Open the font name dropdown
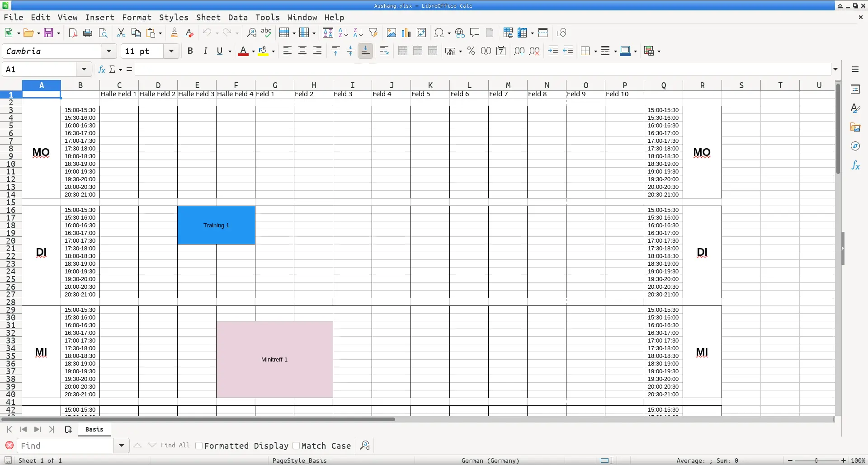Viewport: 868px width, 465px height. pyautogui.click(x=109, y=51)
